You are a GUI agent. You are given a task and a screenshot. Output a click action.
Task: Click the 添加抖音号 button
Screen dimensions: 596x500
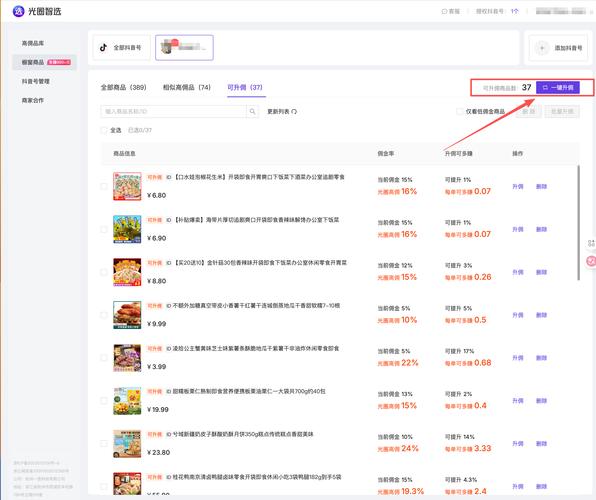coord(558,48)
